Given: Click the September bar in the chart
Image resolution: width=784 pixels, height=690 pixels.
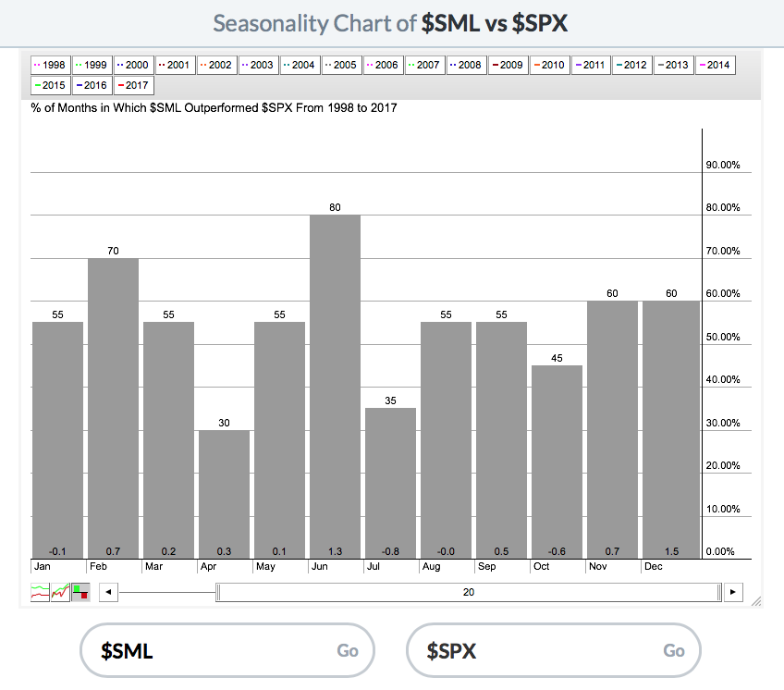Looking at the screenshot, I should click(x=501, y=440).
